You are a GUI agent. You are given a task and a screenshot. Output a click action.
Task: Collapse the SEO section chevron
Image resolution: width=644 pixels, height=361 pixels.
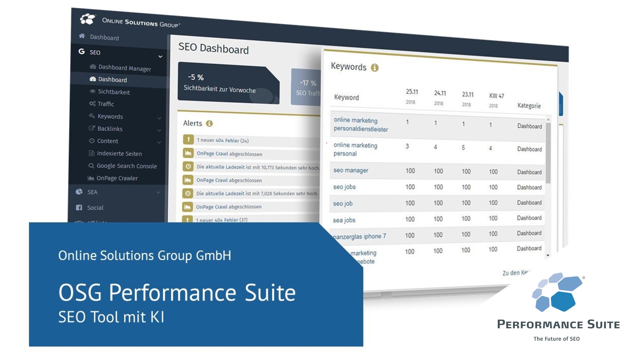coord(160,57)
